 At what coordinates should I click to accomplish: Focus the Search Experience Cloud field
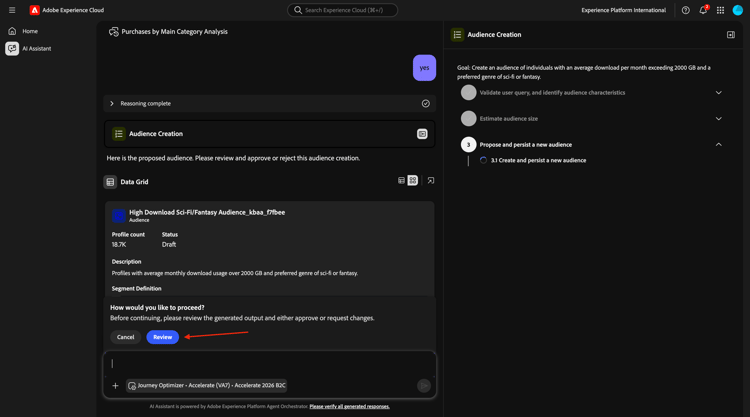(342, 10)
